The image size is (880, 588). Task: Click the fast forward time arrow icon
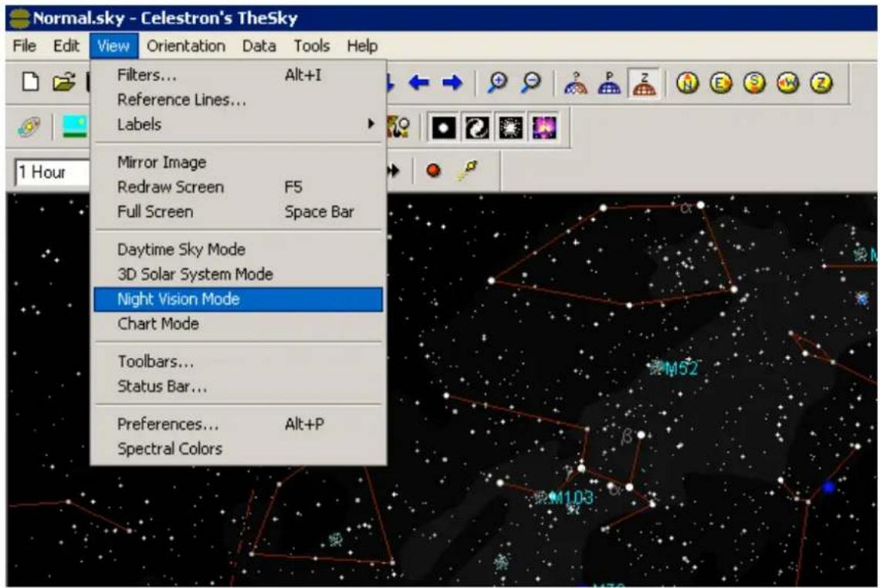click(393, 170)
